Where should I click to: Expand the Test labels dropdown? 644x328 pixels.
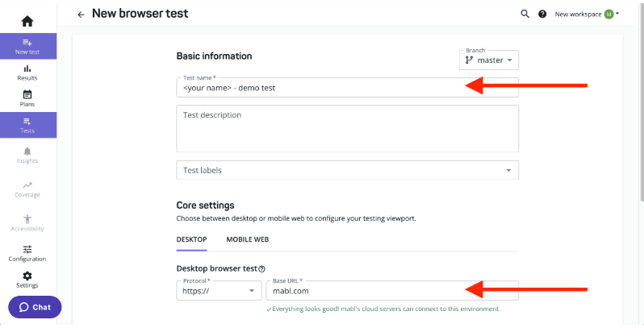(x=347, y=170)
